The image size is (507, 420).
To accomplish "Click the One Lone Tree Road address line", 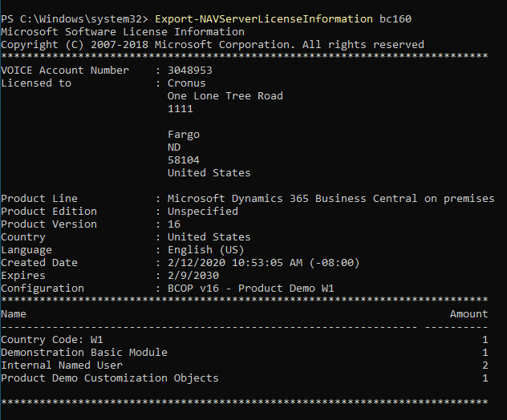I will (x=225, y=96).
